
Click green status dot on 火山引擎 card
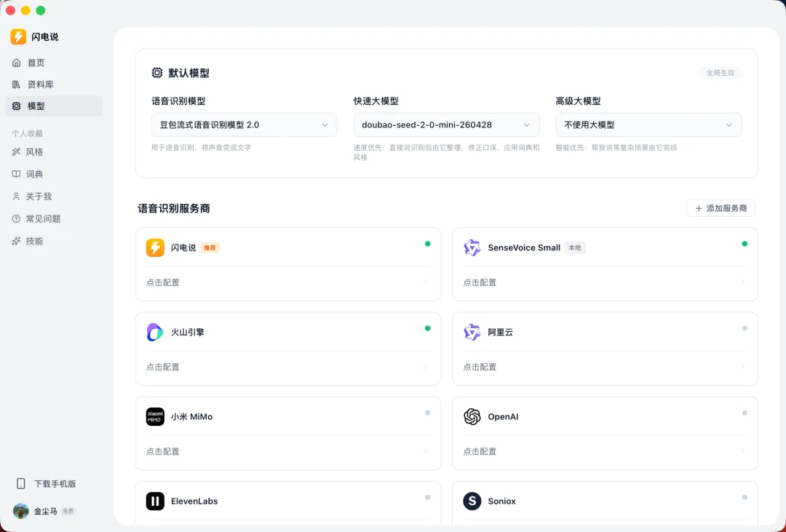coord(428,328)
